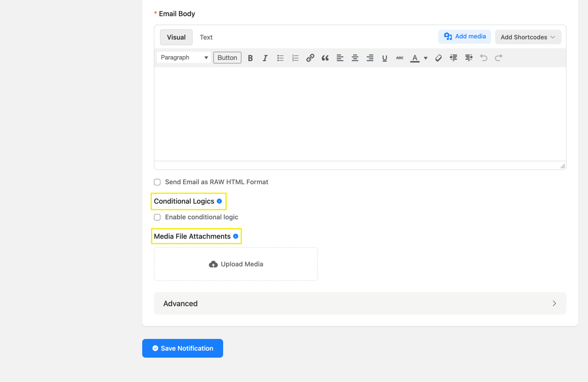The height and width of the screenshot is (382, 588).
Task: Switch to the Text tab
Action: click(x=206, y=37)
